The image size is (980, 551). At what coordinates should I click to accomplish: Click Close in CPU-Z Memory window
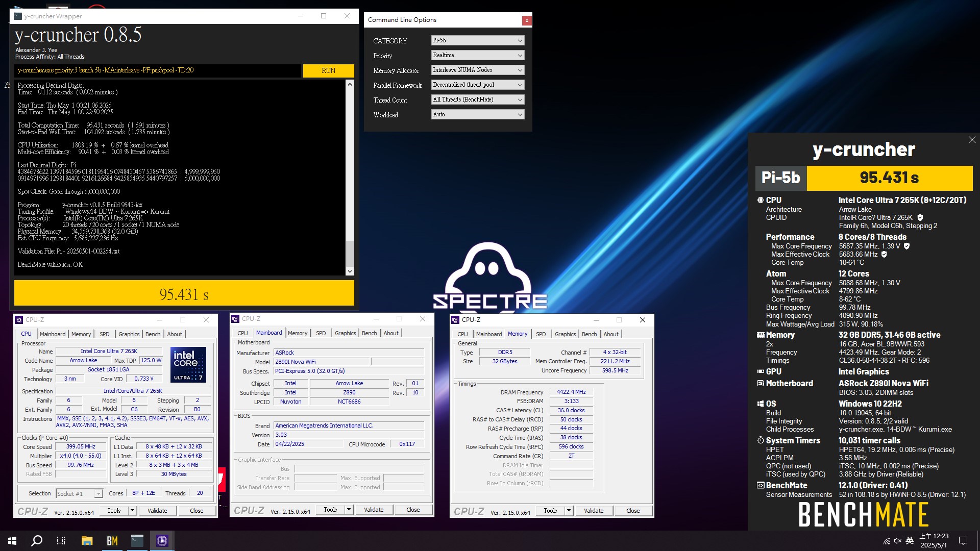tap(633, 510)
